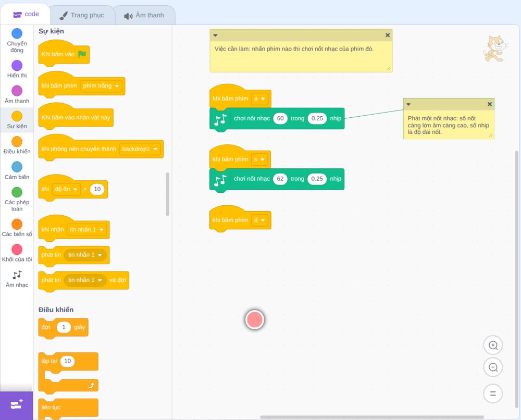
Task: Open the 'phím trắng' key dropdown in palette
Action: coord(101,86)
